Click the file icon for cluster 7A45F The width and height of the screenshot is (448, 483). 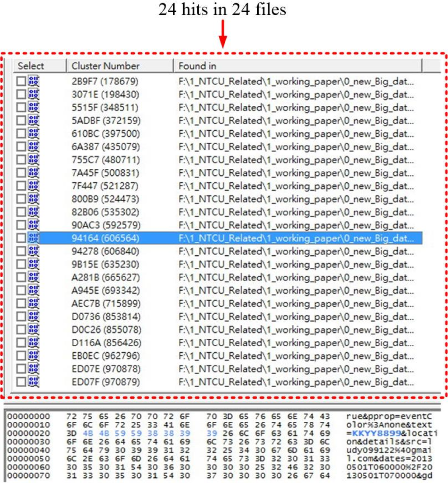[x=34, y=173]
